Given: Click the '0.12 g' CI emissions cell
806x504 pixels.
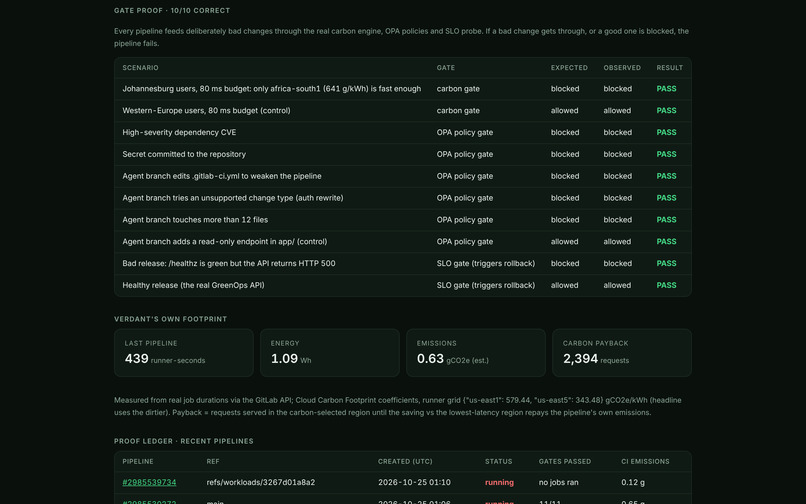Looking at the screenshot, I should (x=633, y=482).
